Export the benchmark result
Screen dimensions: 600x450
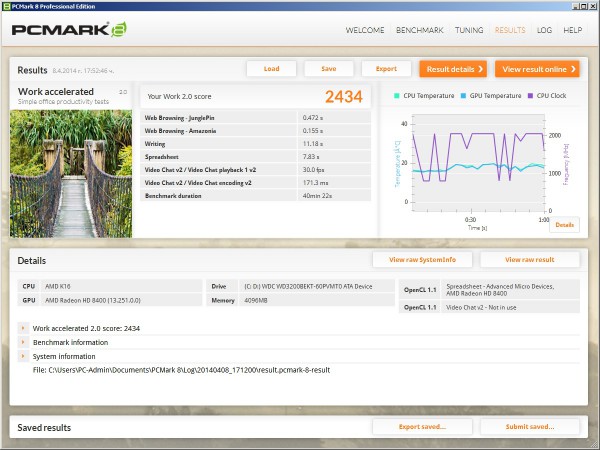(x=386, y=69)
